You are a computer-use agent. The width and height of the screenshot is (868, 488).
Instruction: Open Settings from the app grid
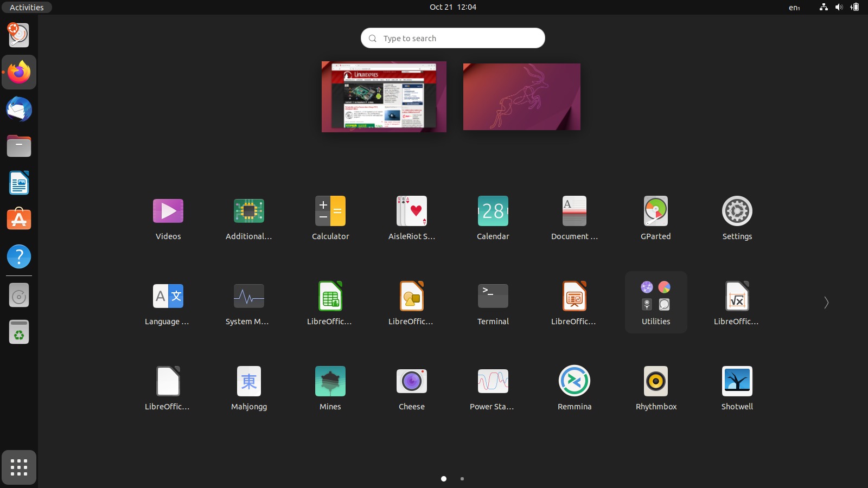coord(737,218)
